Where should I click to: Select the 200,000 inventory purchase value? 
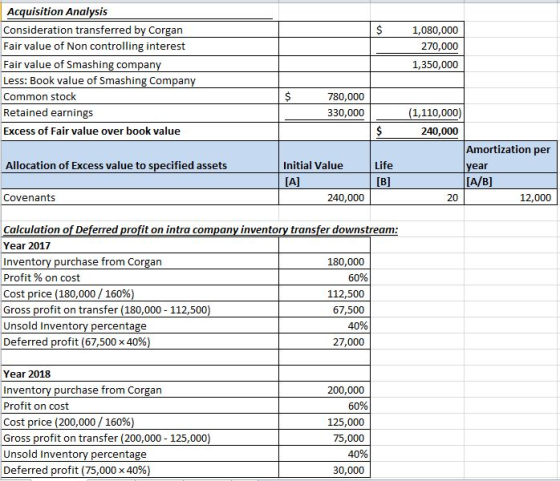pos(346,390)
